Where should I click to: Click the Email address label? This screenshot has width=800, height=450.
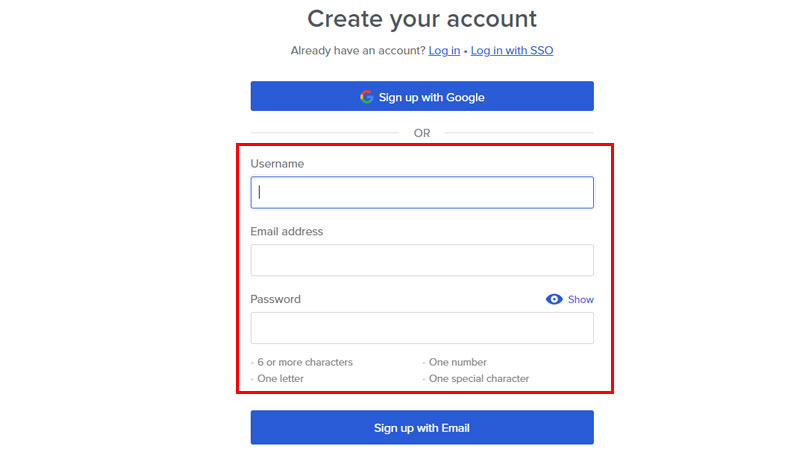click(287, 231)
